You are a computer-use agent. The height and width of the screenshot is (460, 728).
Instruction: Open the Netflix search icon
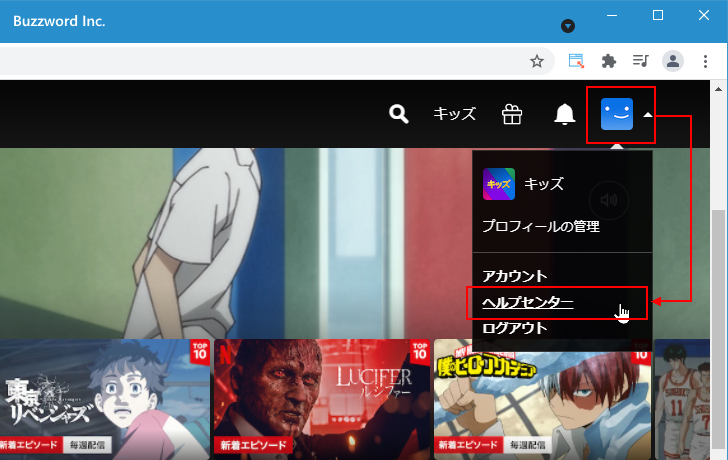[x=398, y=114]
